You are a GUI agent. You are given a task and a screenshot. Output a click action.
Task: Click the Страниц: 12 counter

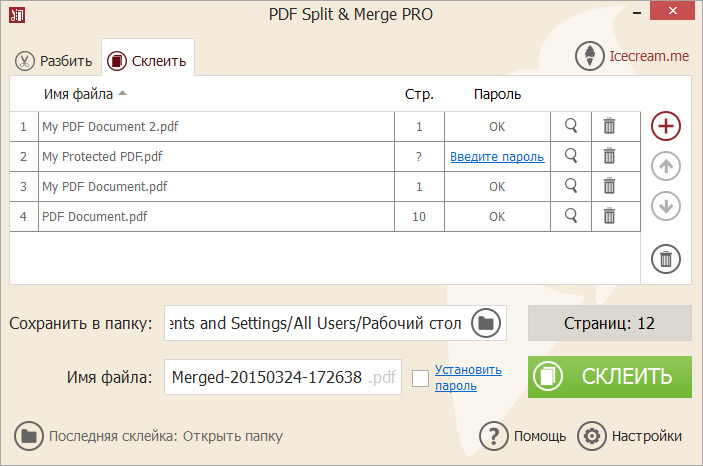tap(610, 323)
